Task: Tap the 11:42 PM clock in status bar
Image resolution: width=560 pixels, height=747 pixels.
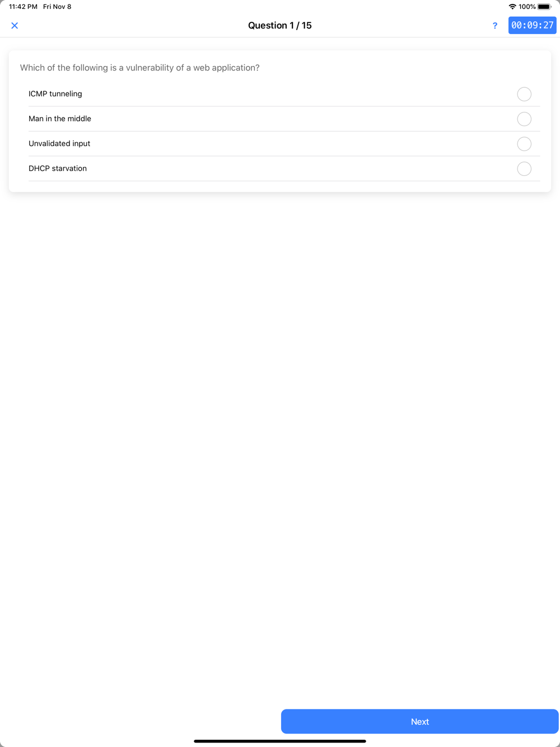Action: tap(23, 7)
